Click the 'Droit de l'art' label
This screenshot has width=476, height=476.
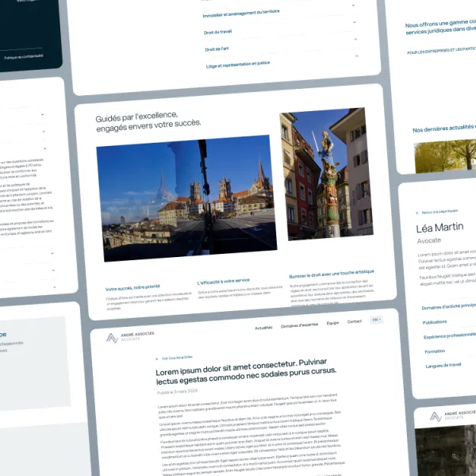(x=217, y=49)
